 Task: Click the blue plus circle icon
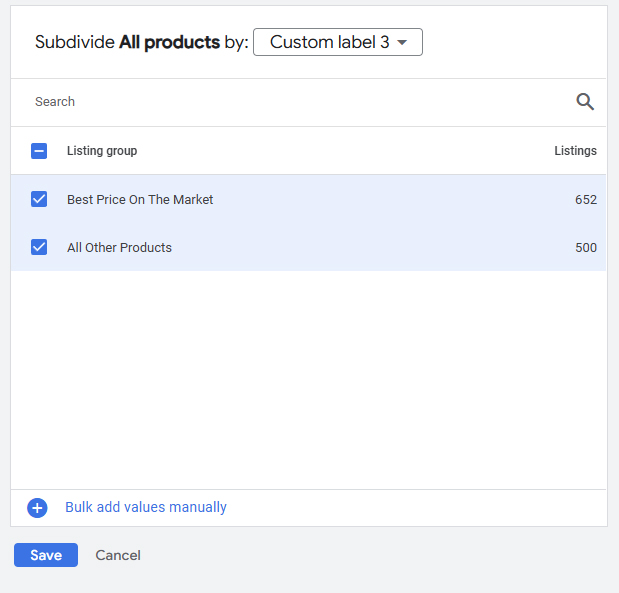[x=38, y=508]
